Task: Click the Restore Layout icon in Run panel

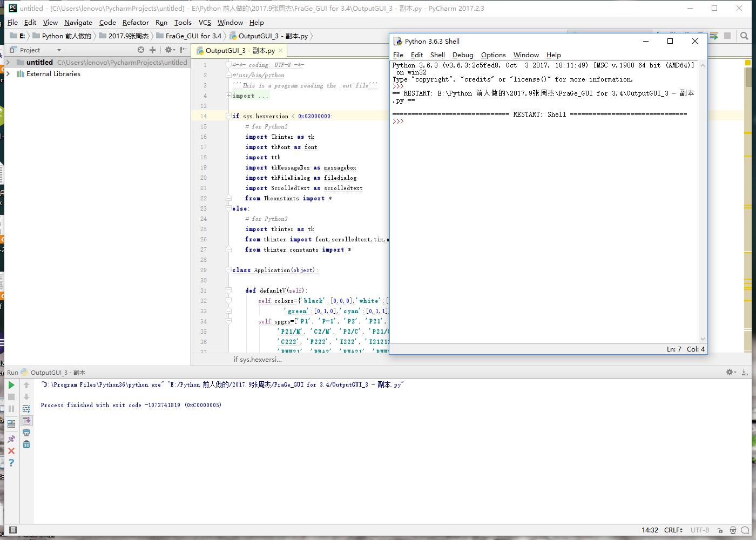Action: pyautogui.click(x=11, y=424)
